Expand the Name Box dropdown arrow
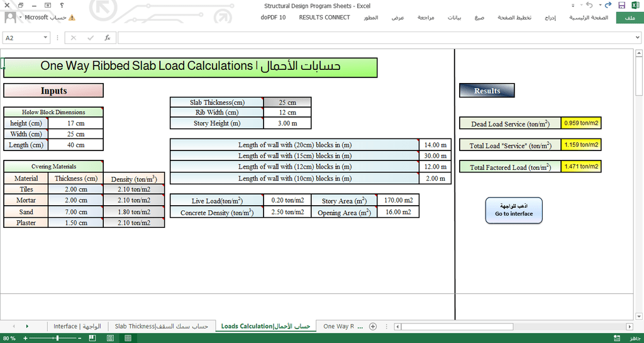The height and width of the screenshot is (343, 644). click(45, 37)
